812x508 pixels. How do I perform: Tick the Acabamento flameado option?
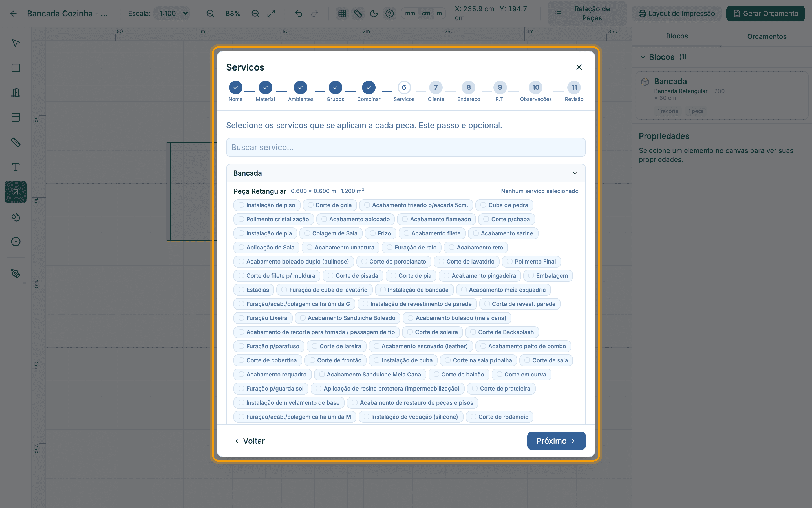(x=436, y=219)
